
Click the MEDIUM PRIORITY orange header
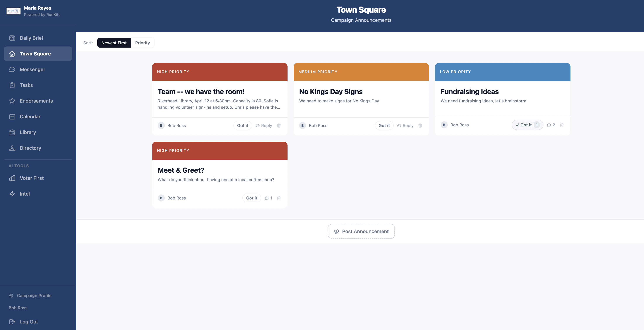coord(361,72)
